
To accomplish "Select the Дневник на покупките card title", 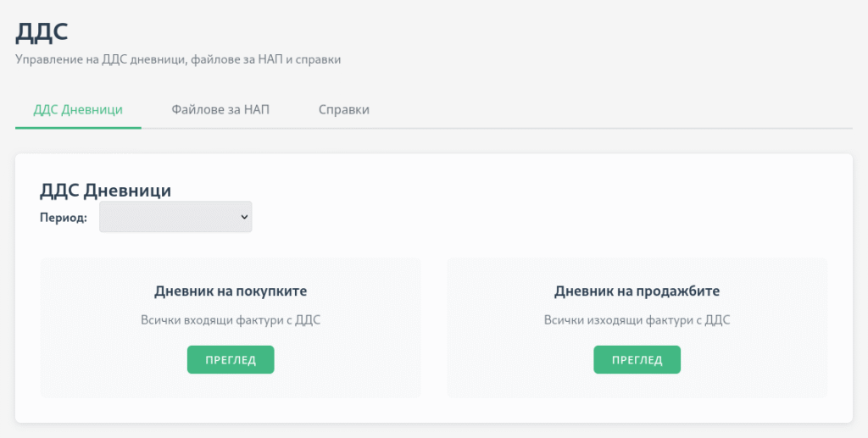I will pyautogui.click(x=231, y=291).
